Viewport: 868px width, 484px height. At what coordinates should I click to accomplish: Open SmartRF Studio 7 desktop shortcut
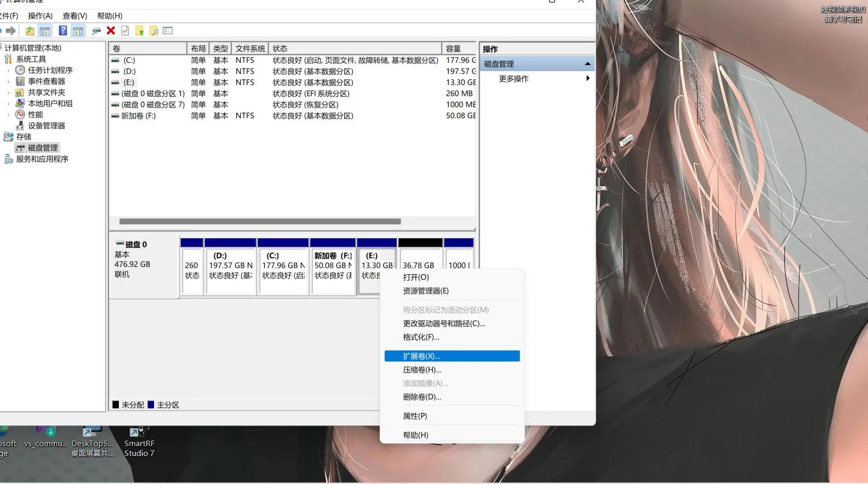pos(139,442)
